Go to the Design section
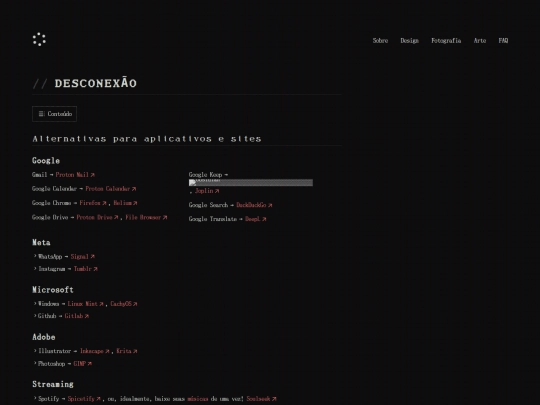This screenshot has width=540, height=405. [x=409, y=41]
